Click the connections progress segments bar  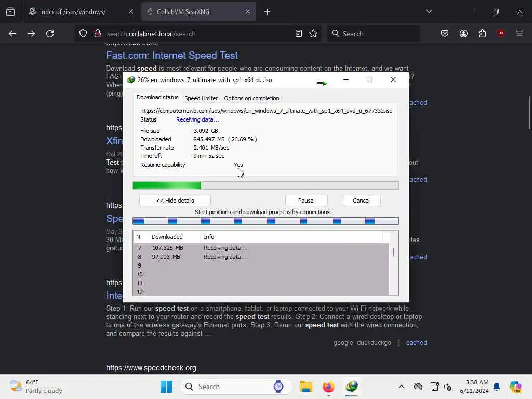pos(265,221)
